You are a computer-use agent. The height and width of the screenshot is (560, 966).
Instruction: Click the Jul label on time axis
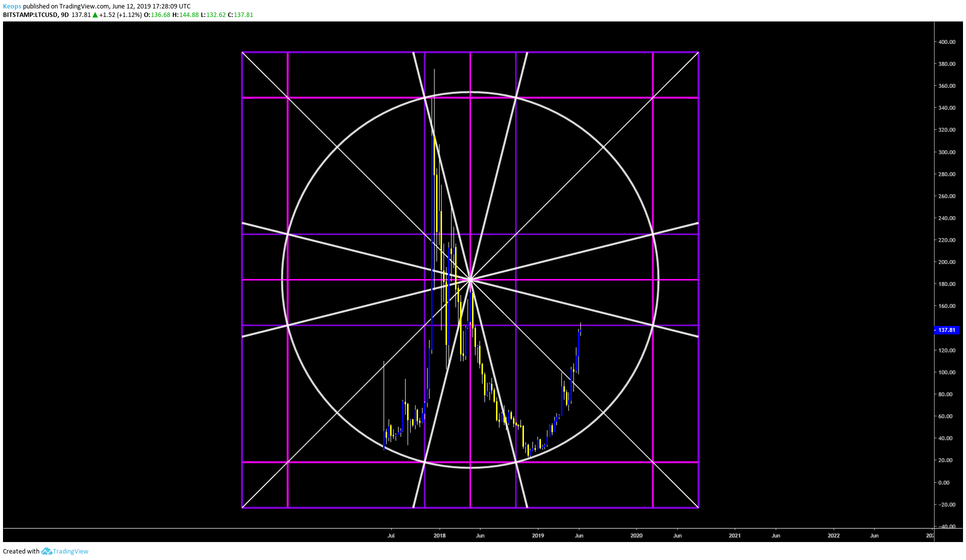click(x=391, y=536)
